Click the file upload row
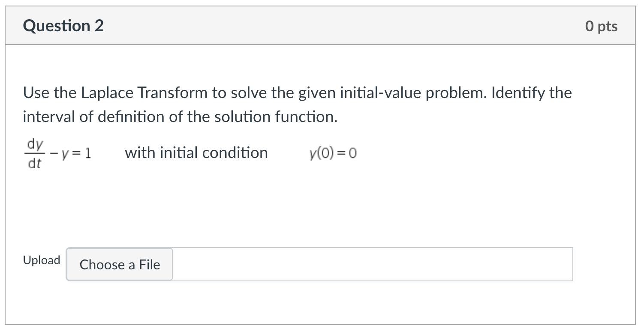Image resolution: width=644 pixels, height=334 pixels. click(x=300, y=265)
